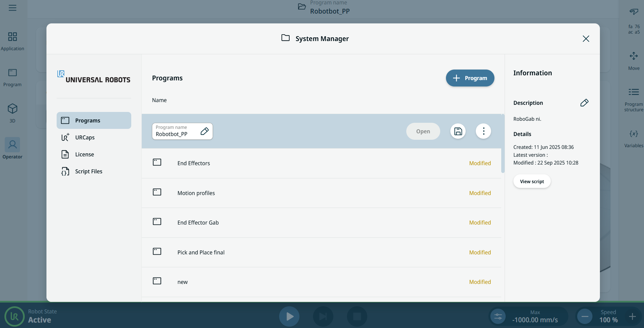Click the Operator profile icon
The height and width of the screenshot is (328, 644).
pos(13,145)
